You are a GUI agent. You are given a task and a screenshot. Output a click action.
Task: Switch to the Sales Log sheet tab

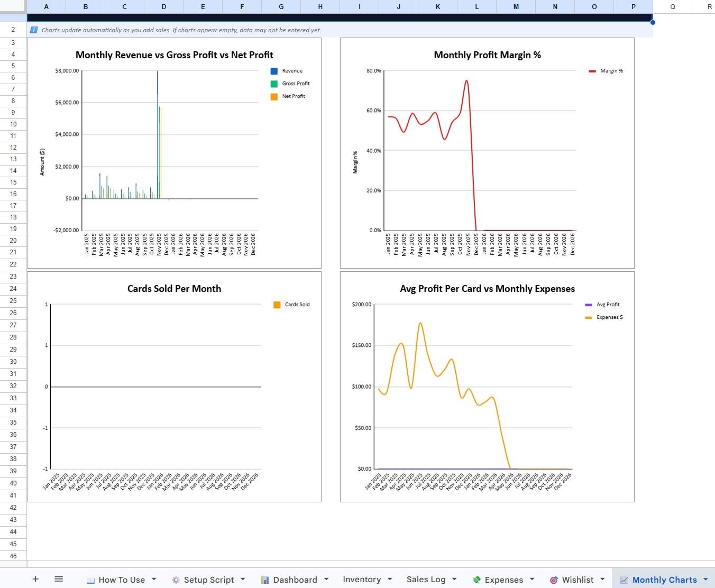(426, 580)
